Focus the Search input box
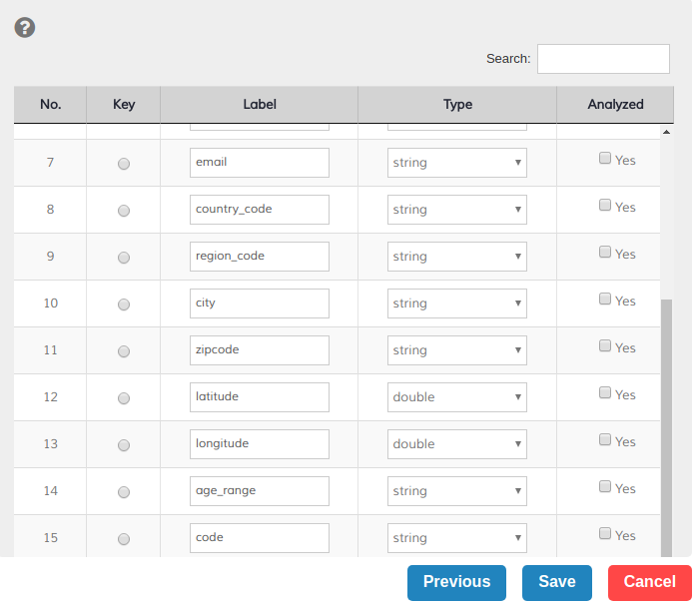The image size is (700, 606). (603, 59)
